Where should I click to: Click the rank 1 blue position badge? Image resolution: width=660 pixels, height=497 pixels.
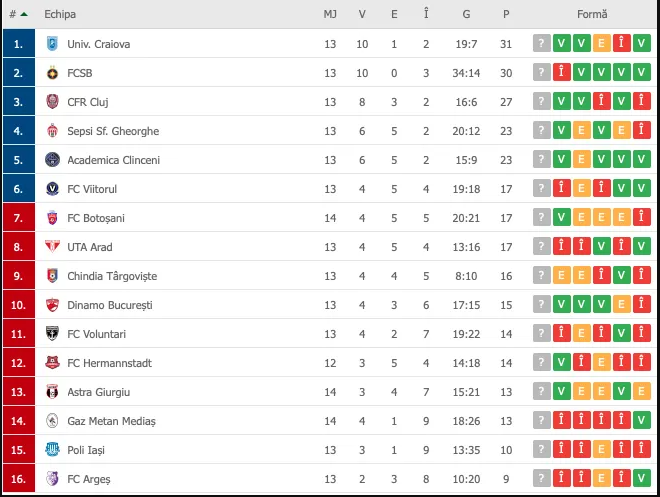click(x=18, y=44)
